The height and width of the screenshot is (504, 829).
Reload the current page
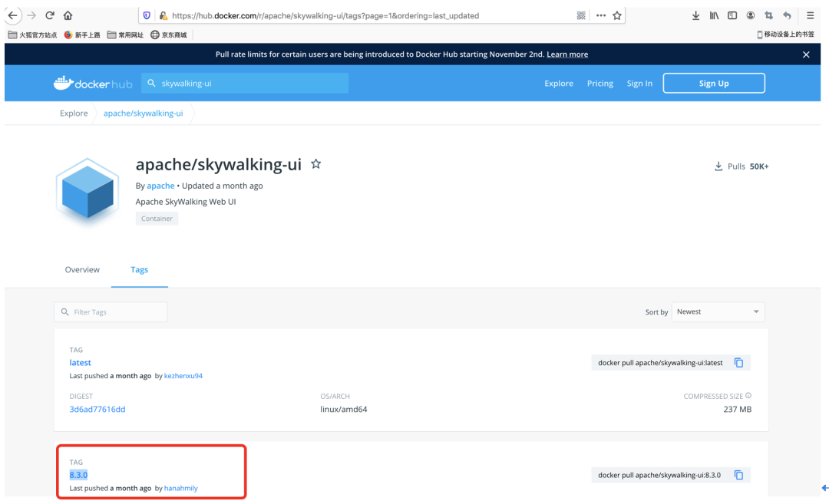pos(50,15)
